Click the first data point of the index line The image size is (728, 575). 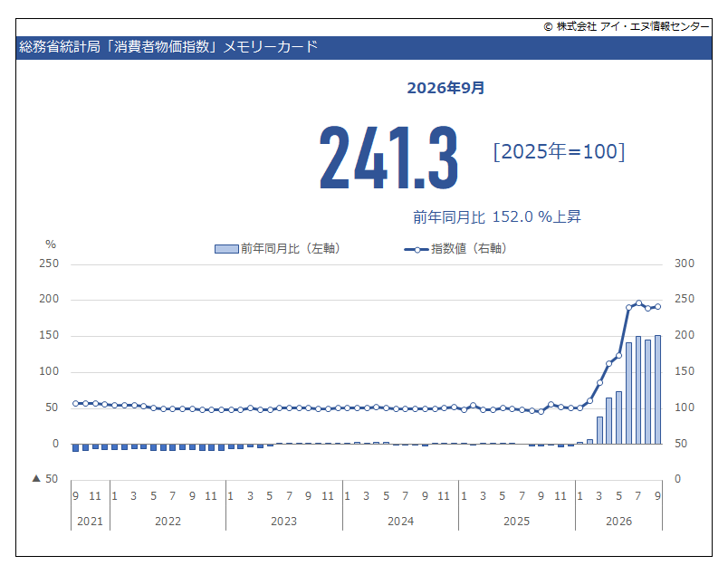(76, 404)
